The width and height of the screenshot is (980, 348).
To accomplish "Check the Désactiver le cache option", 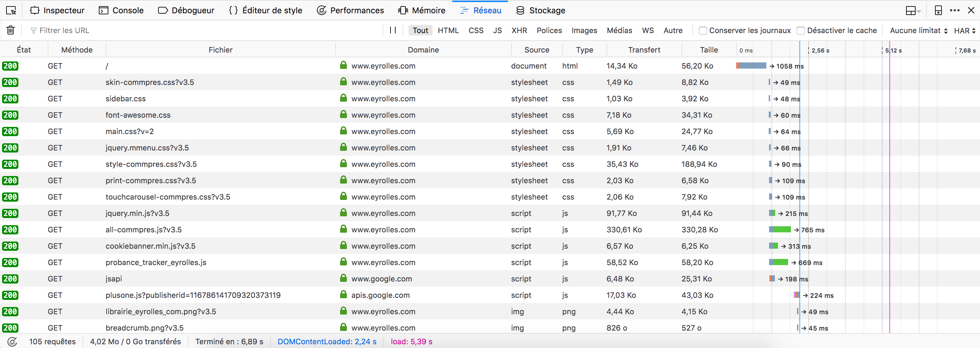I will click(801, 30).
